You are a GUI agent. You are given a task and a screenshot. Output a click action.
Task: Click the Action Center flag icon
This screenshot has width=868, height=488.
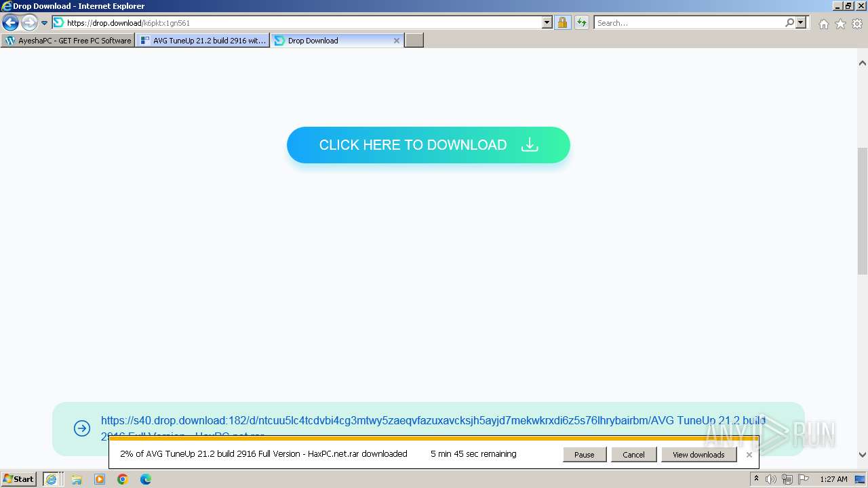pos(804,479)
